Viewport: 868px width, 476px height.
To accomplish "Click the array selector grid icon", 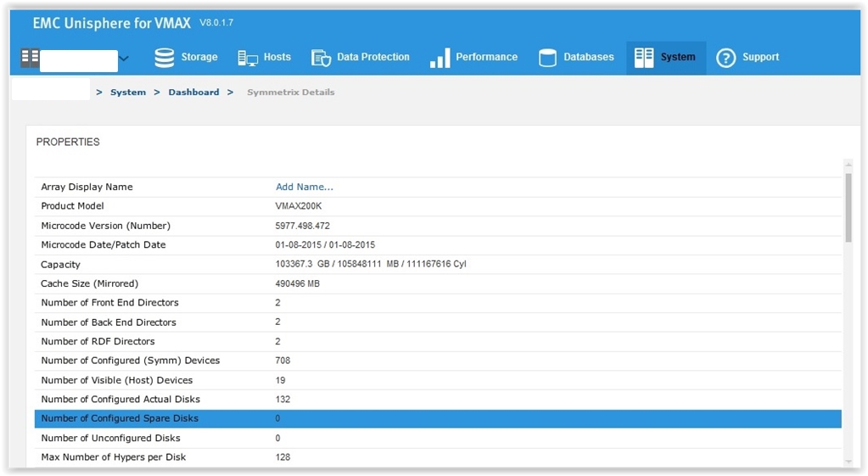I will pyautogui.click(x=30, y=58).
